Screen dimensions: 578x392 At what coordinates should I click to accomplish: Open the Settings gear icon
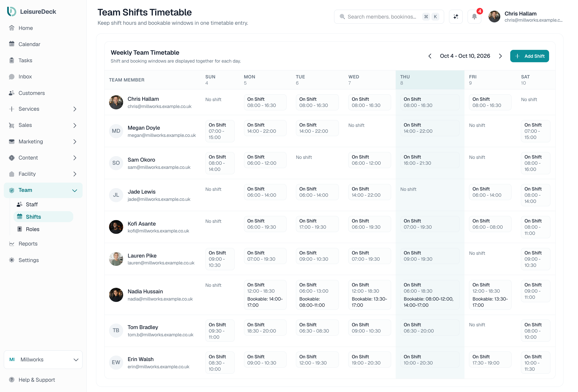[12, 260]
